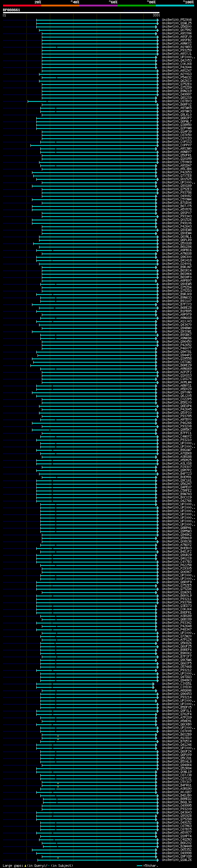Image resolution: width=197 pixels, height=868 pixels.
Task: Click the UniRef100_P93784 label
Action: (x=177, y=603)
